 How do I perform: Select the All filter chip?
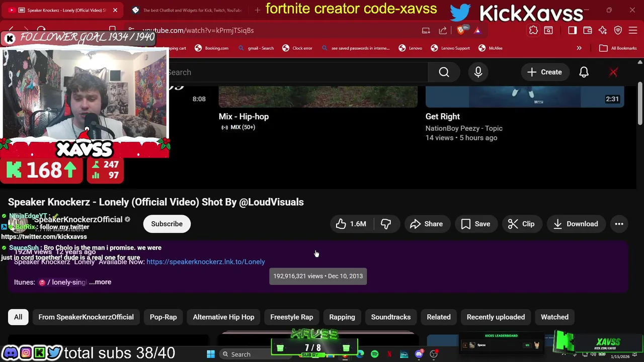point(18,317)
